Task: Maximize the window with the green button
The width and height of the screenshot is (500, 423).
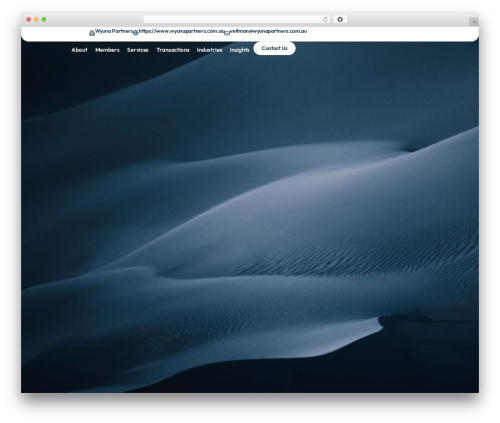Action: click(44, 19)
